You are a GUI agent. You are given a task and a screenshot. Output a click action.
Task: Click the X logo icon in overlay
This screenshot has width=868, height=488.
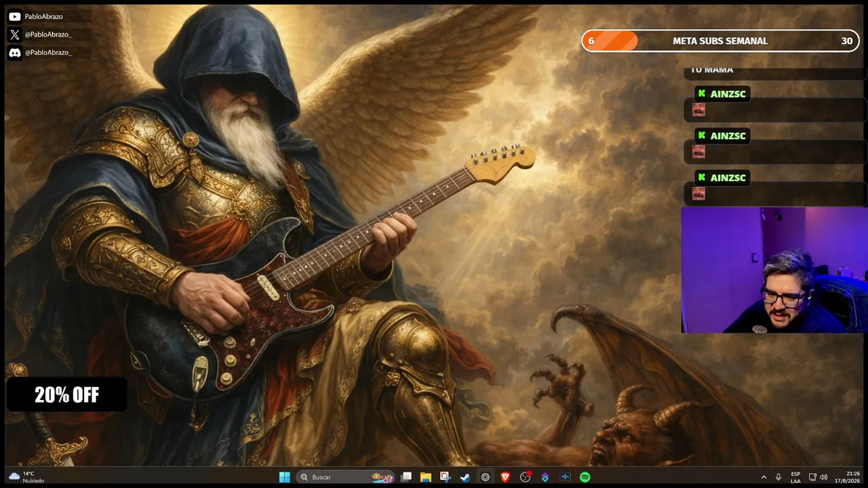[15, 35]
